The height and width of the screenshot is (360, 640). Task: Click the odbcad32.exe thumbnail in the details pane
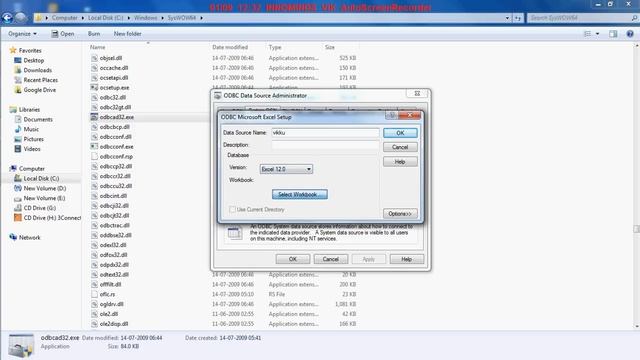pyautogui.click(x=21, y=345)
